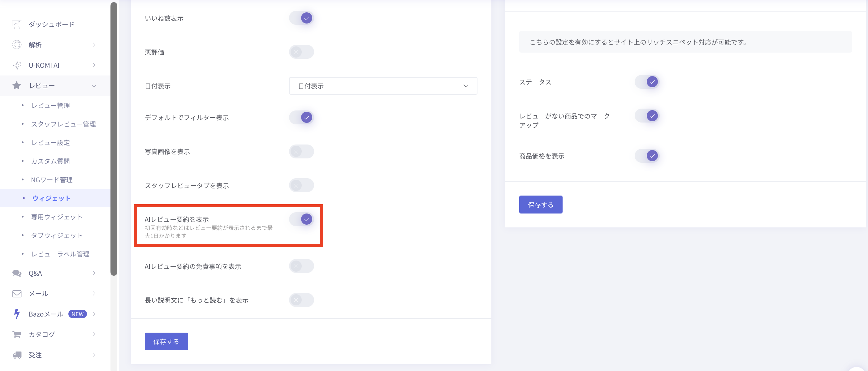Image resolution: width=868 pixels, height=371 pixels.
Task: Click left panel 保存する button
Action: pyautogui.click(x=166, y=342)
